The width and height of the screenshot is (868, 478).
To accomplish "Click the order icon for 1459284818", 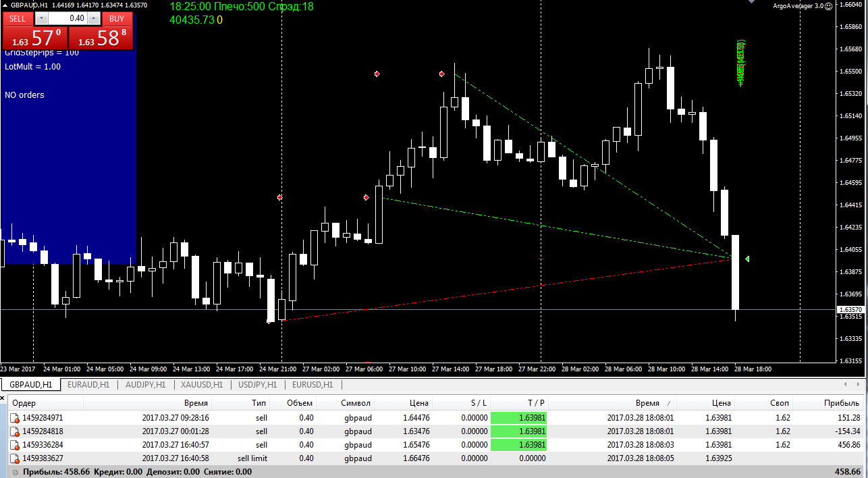I will pyautogui.click(x=15, y=431).
